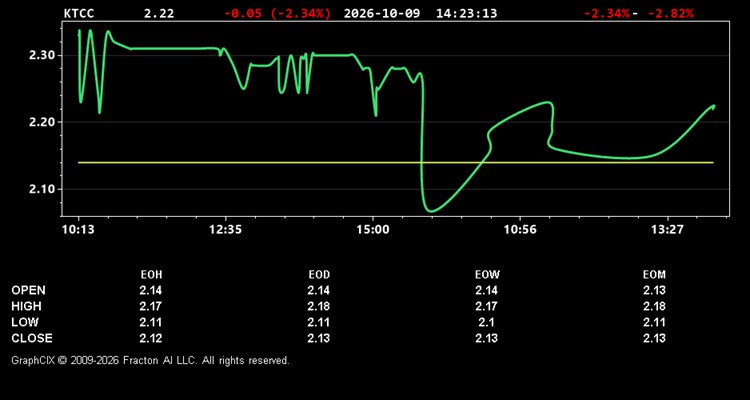Image resolution: width=750 pixels, height=400 pixels.
Task: Click the price line's lowest point
Action: [431, 211]
